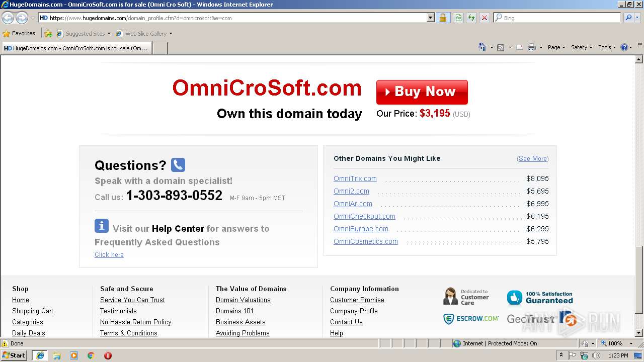
Task: Open the Shopping Cart footer link
Action: pyautogui.click(x=33, y=311)
